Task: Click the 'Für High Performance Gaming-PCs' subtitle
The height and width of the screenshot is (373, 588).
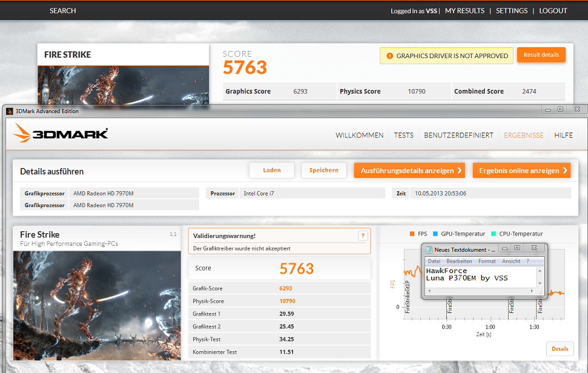Action: pos(69,243)
